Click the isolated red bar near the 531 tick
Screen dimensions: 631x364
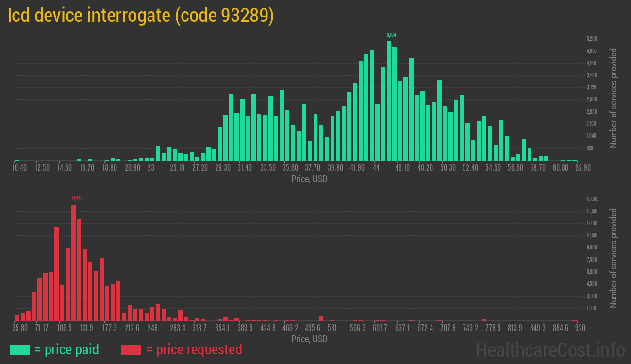click(x=320, y=318)
